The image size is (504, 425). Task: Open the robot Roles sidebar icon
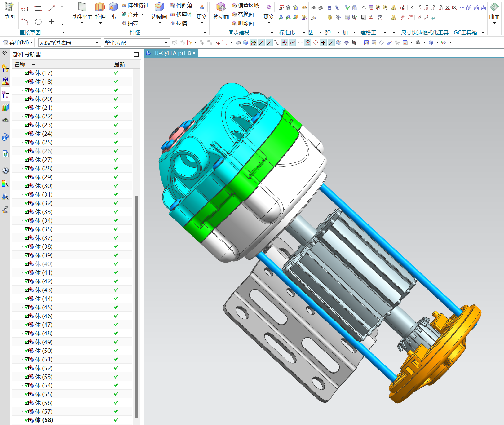tap(5, 210)
